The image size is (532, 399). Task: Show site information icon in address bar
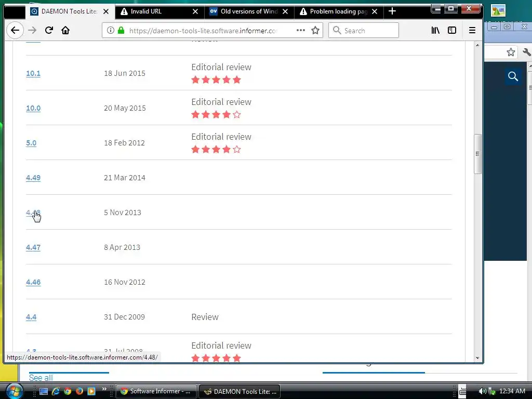(x=111, y=30)
